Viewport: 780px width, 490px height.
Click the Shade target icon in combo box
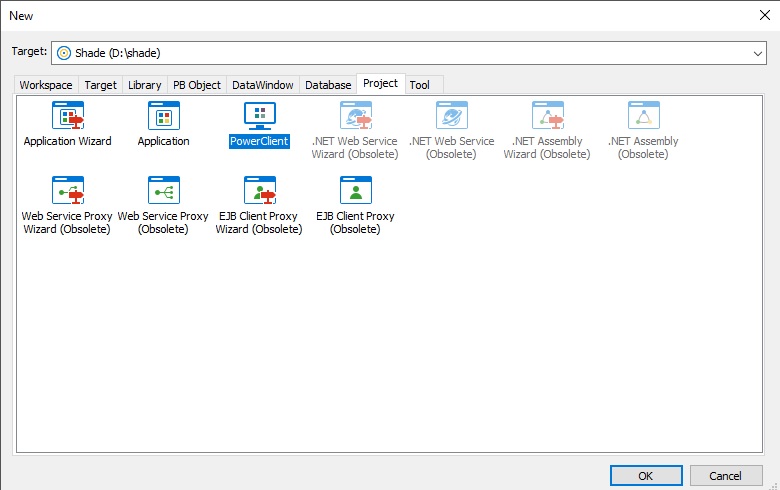[x=64, y=53]
